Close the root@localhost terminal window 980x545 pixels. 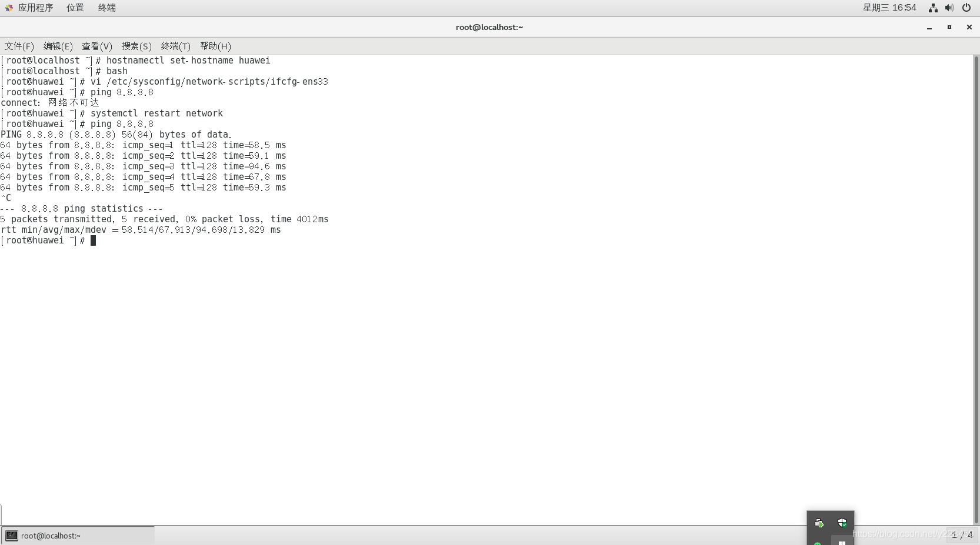[x=969, y=27]
